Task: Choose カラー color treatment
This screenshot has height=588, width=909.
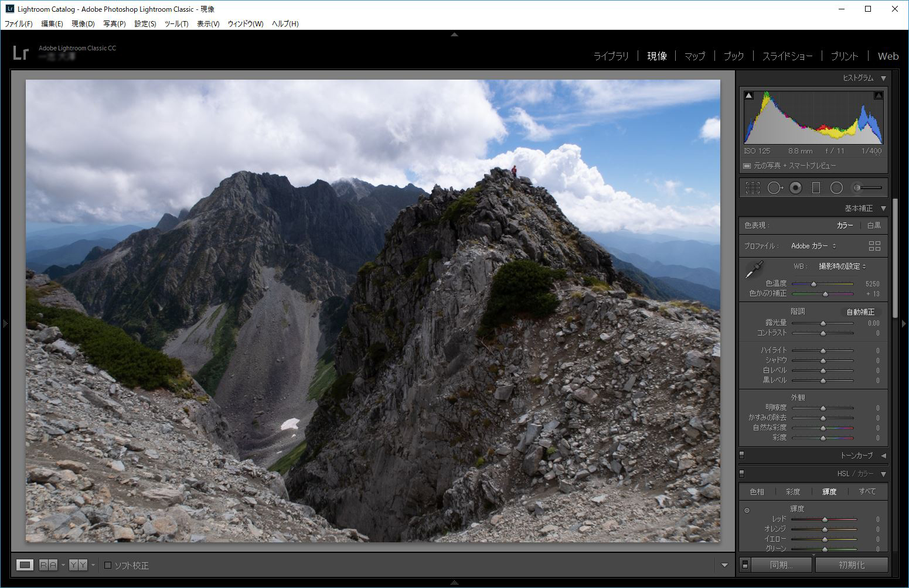Action: click(x=845, y=225)
